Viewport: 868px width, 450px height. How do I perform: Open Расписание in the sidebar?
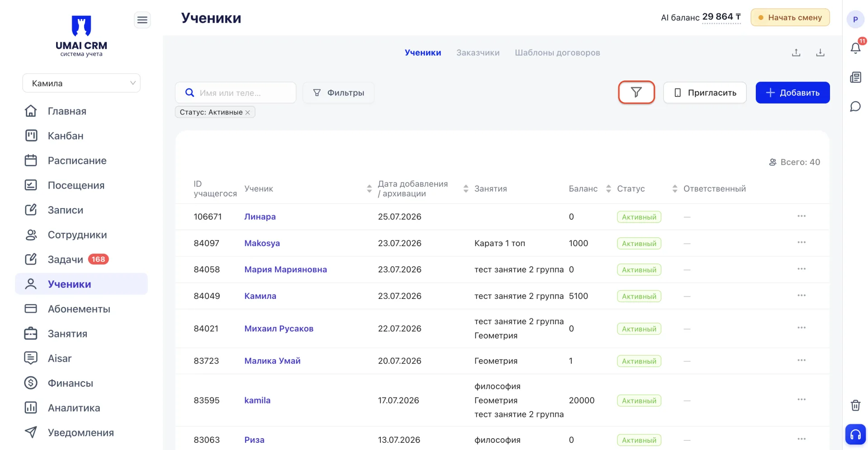(77, 161)
